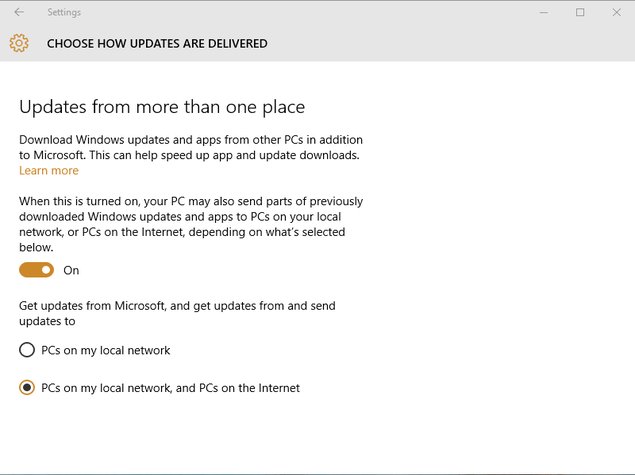Click the On label beside the toggle
Image resolution: width=635 pixels, height=475 pixels.
pyautogui.click(x=71, y=270)
